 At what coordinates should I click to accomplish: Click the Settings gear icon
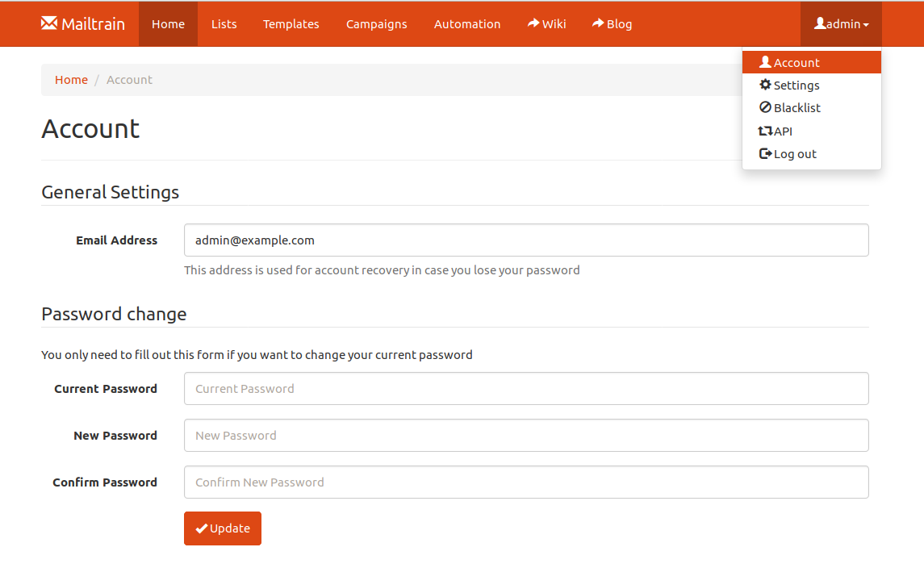[766, 84]
